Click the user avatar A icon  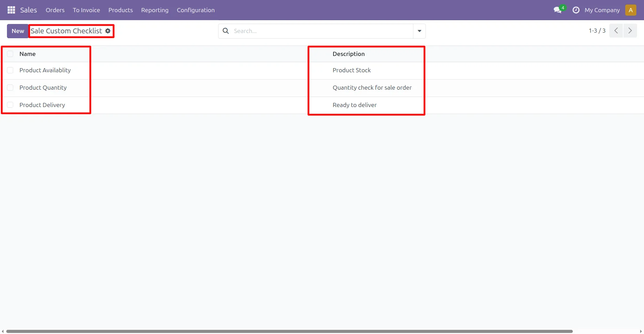pos(630,10)
